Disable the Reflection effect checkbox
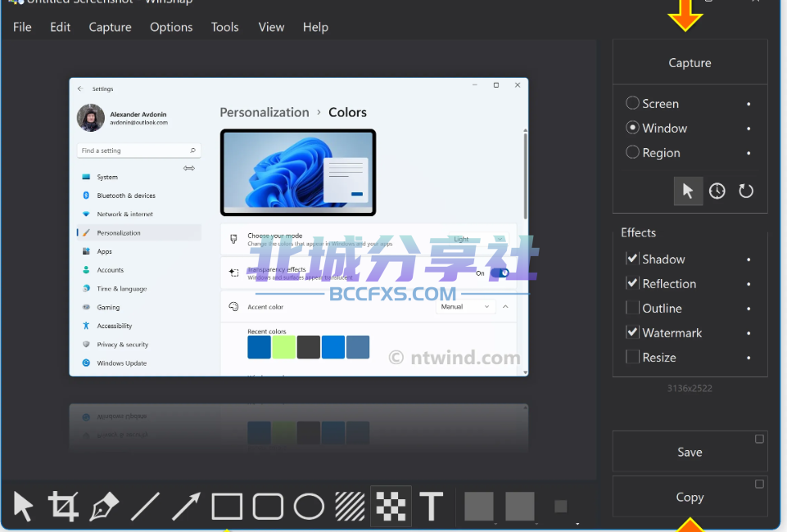This screenshot has height=532, width=787. [x=632, y=283]
